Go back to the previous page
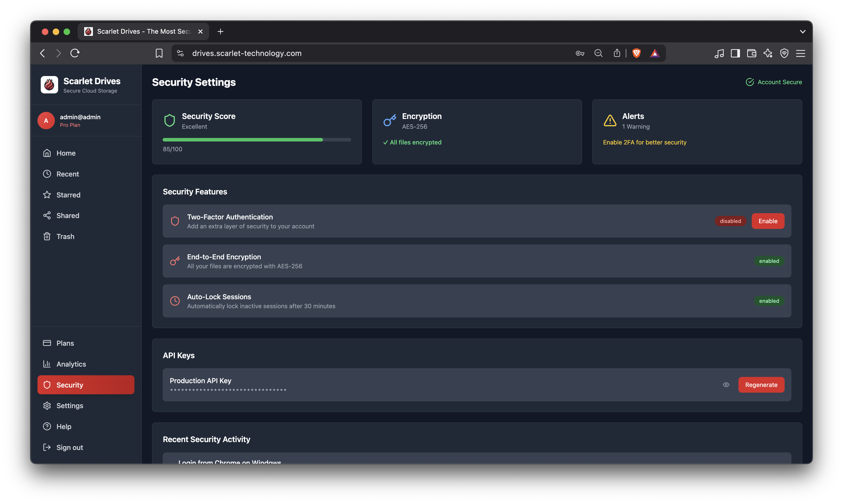This screenshot has height=504, width=843. click(42, 53)
